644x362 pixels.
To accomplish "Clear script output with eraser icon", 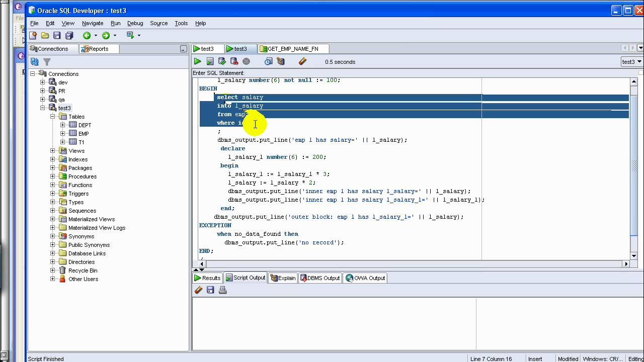I will [x=198, y=290].
